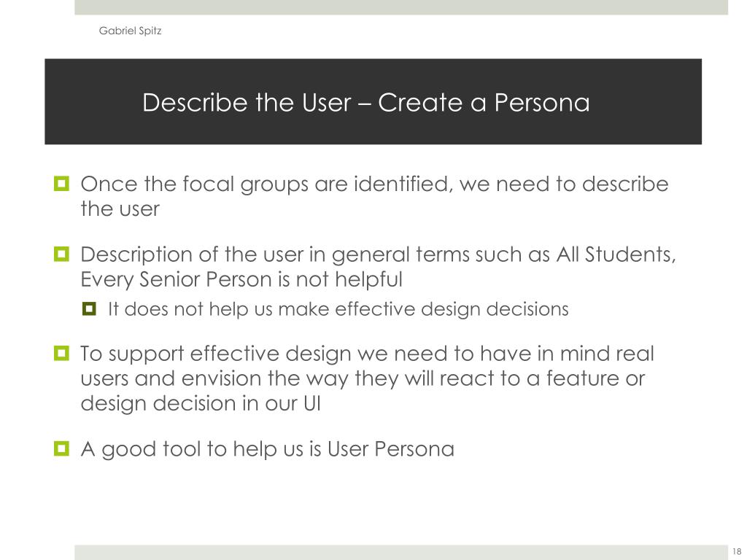Click the green bullet before "A good tool"
This screenshot has height=560, width=747.
click(61, 448)
